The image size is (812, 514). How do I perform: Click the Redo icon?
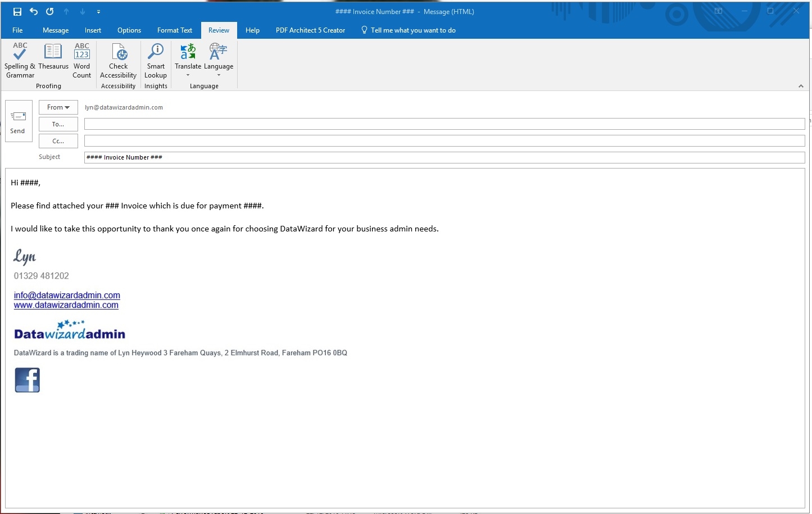49,11
